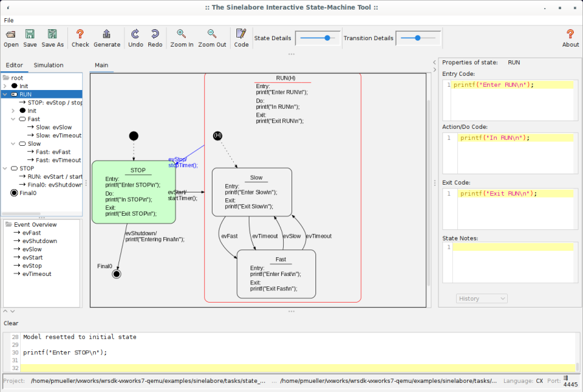Redo the reverted change
Image resolution: width=583 pixels, height=392 pixels.
click(155, 38)
